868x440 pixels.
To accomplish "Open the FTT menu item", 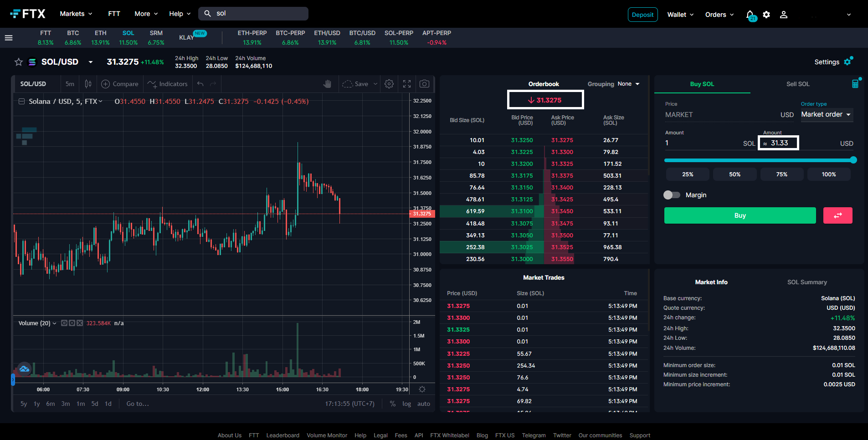I will (114, 14).
